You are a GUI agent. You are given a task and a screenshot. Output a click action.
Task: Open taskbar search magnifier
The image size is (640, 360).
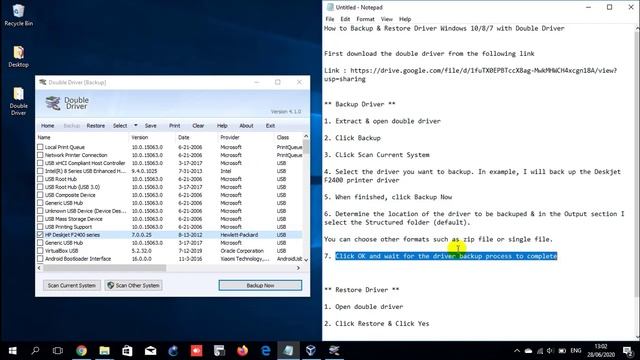pyautogui.click(x=35, y=351)
